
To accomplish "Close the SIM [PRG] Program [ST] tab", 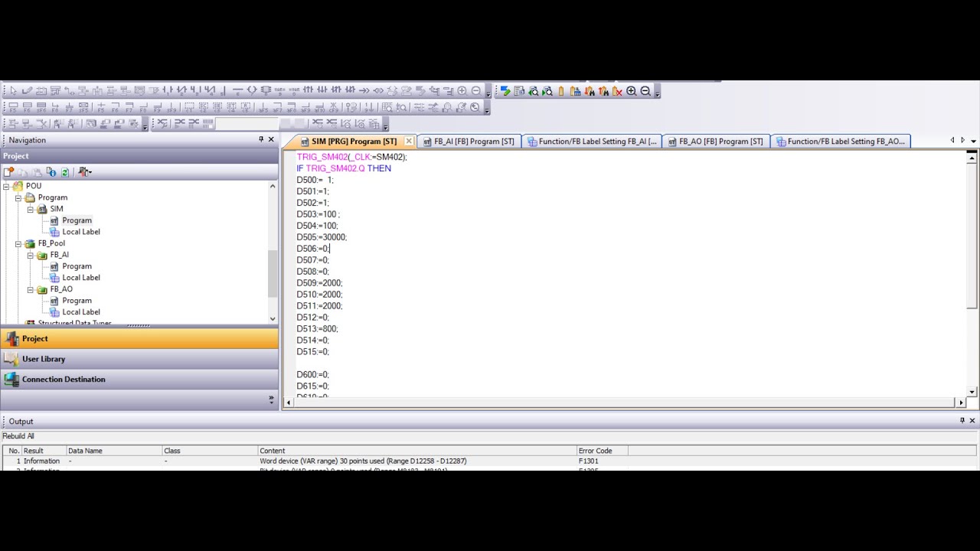I will pos(409,141).
